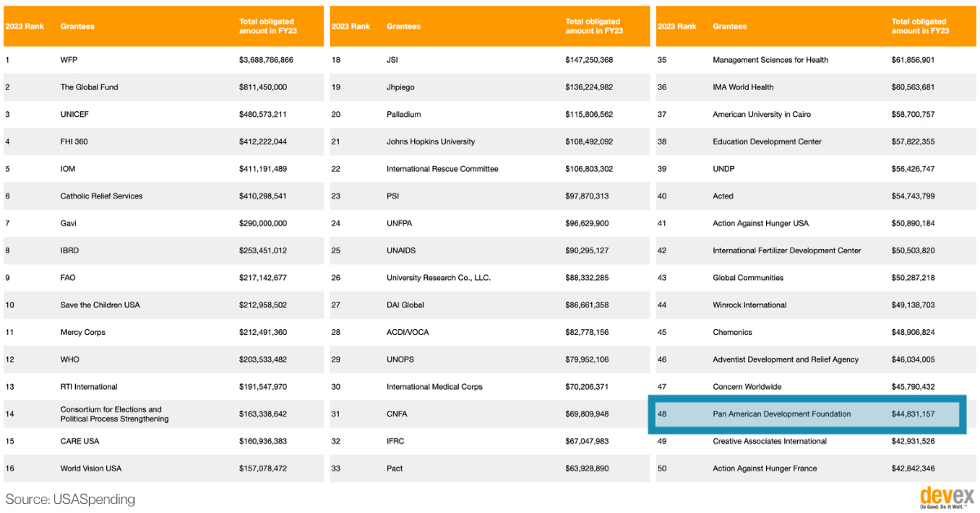Screen dimensions: 980x513
Task: Click the middle column's Grantees header
Action: 403,26
